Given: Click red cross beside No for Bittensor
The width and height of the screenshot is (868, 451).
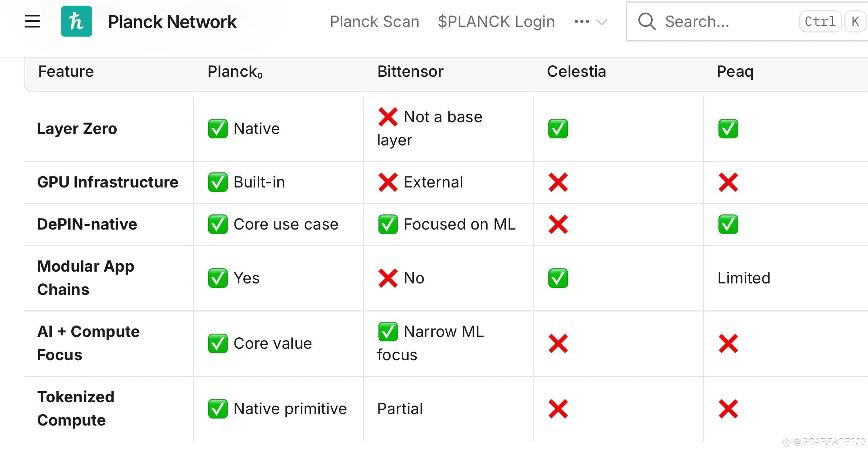Looking at the screenshot, I should point(388,278).
